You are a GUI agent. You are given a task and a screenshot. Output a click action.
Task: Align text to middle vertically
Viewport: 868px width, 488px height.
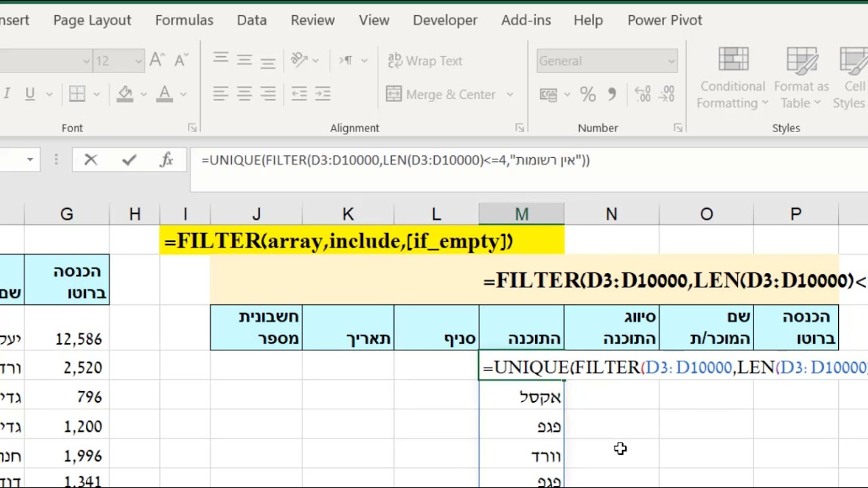244,60
